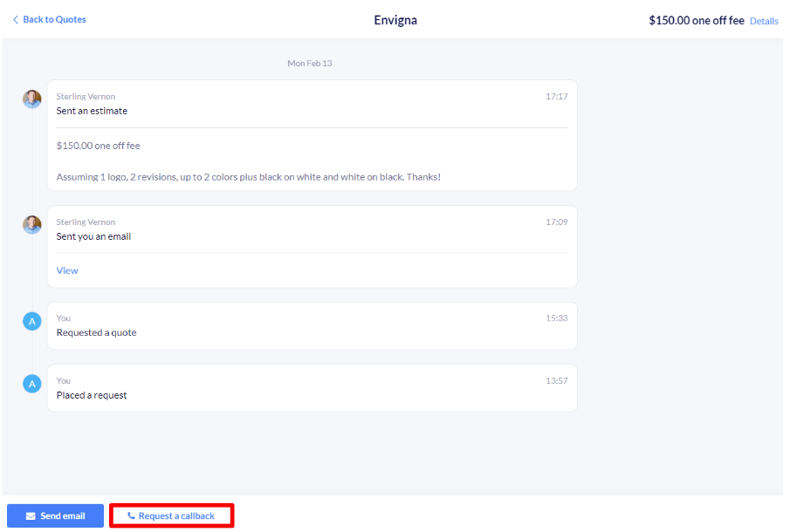790x532 pixels.
Task: Click the phone icon on Request a callback
Action: pyautogui.click(x=131, y=516)
